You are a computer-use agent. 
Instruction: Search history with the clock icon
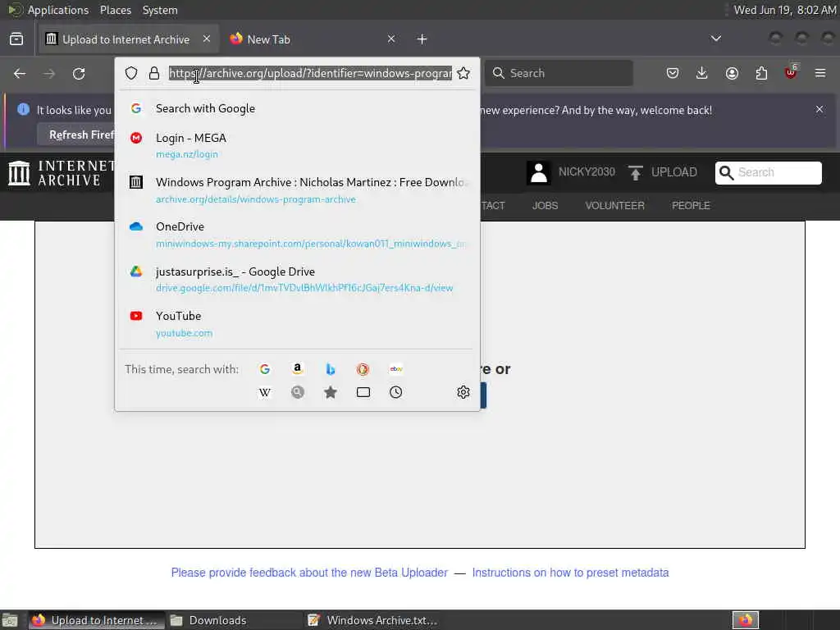tap(396, 392)
